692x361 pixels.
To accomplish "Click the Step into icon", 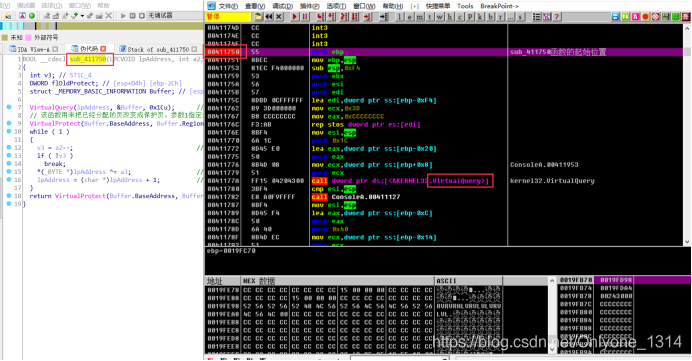I will coord(321,17).
